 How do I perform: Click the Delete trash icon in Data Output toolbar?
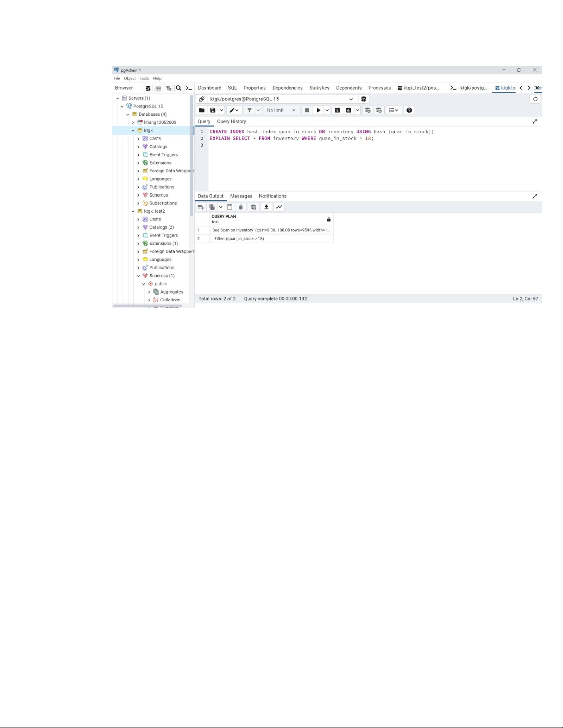click(240, 207)
